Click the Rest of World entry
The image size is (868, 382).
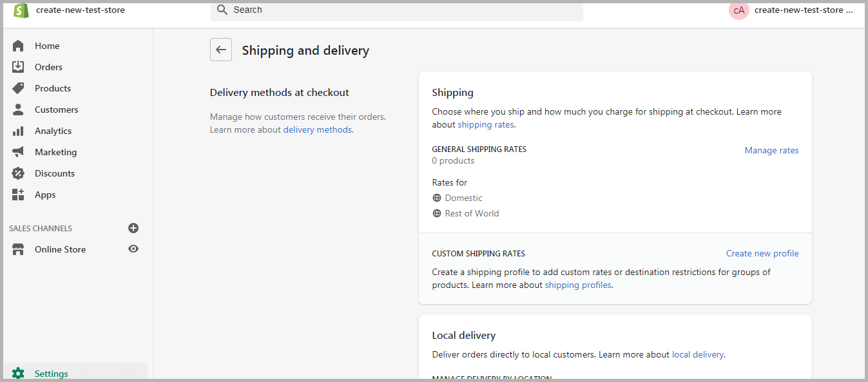click(472, 213)
